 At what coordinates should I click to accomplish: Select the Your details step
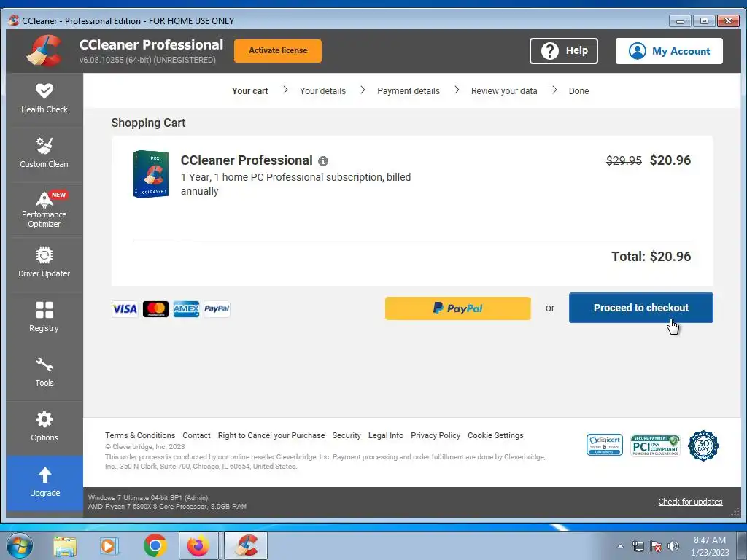(322, 91)
